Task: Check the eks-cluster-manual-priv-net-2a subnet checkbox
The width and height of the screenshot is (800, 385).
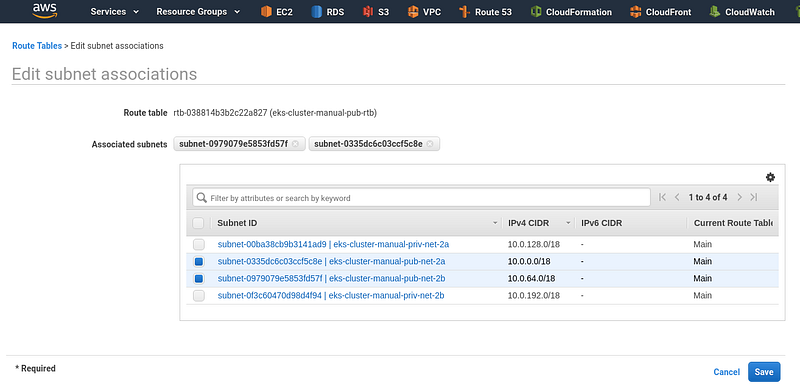Action: pos(199,244)
